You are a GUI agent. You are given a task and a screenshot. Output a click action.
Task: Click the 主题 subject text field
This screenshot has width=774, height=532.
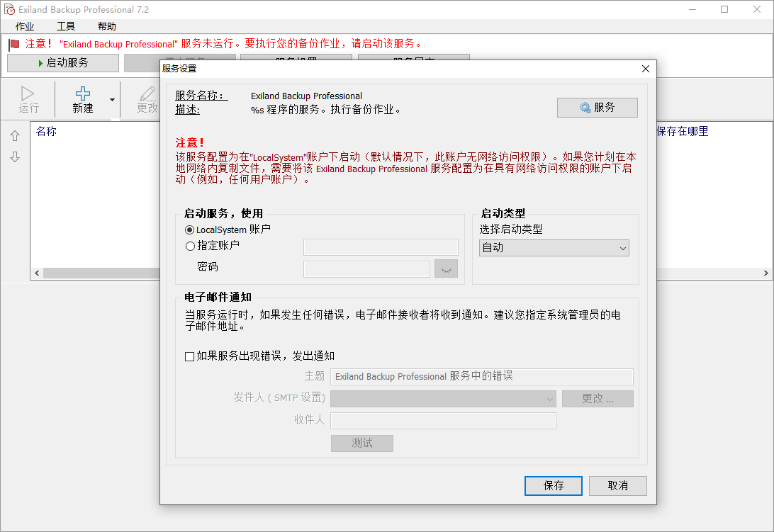(x=482, y=377)
